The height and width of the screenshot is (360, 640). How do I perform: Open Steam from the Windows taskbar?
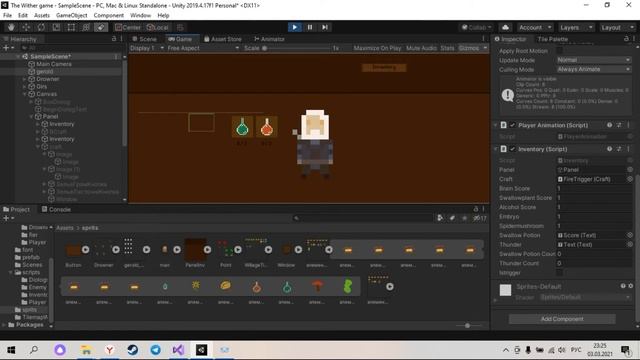click(x=132, y=350)
